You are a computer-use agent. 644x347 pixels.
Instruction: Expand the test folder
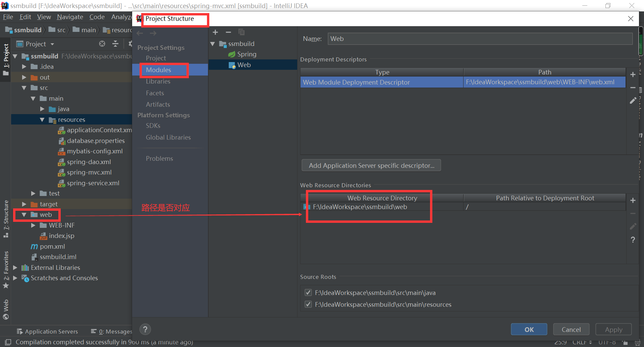33,193
